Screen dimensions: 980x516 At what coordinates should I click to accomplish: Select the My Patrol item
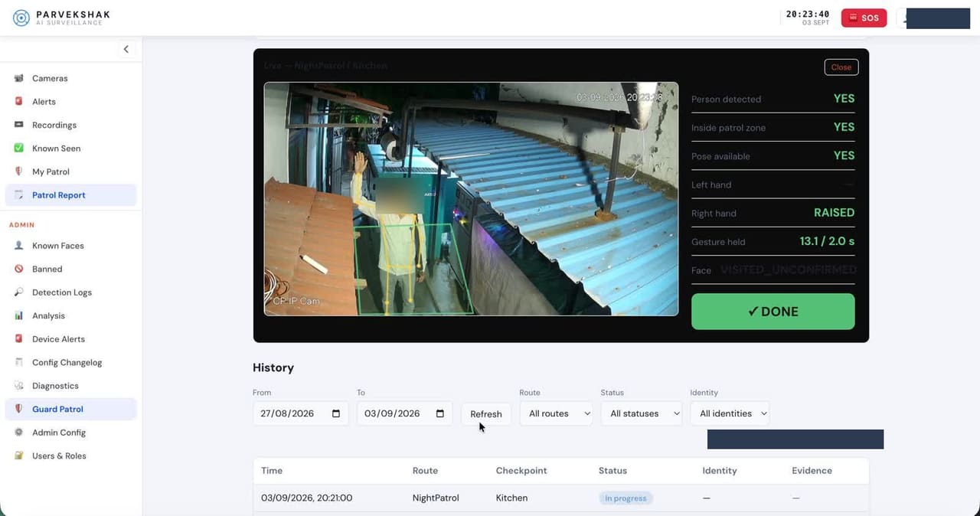pos(70,171)
